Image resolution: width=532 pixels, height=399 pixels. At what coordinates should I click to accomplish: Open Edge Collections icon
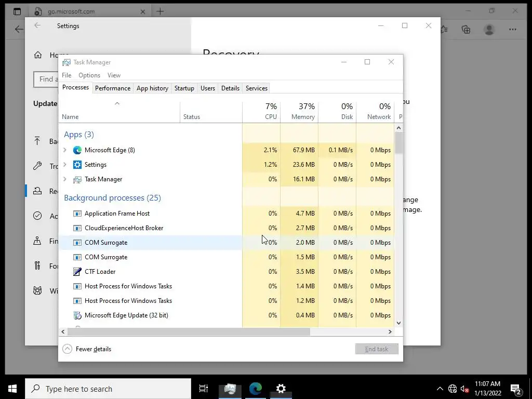coord(466,30)
